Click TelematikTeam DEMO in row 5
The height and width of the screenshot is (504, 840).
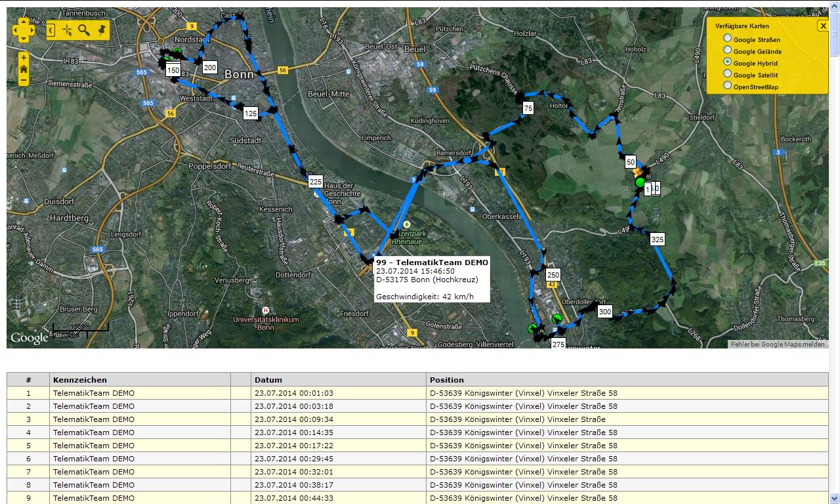(x=94, y=446)
